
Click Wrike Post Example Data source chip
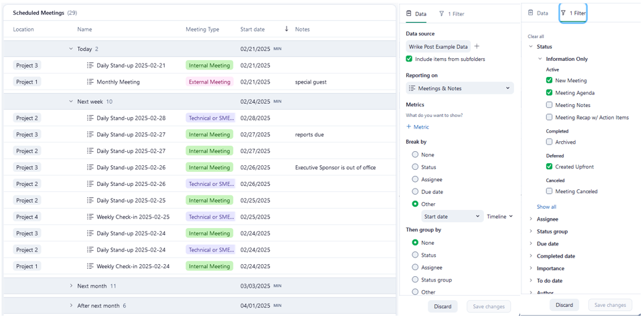coord(438,47)
